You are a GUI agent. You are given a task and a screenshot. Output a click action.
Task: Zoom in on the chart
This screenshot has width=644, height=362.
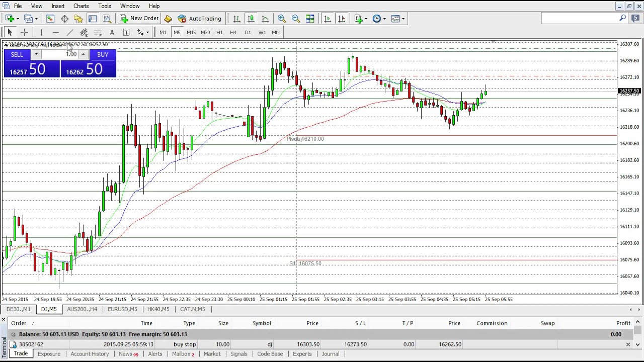tap(282, 19)
